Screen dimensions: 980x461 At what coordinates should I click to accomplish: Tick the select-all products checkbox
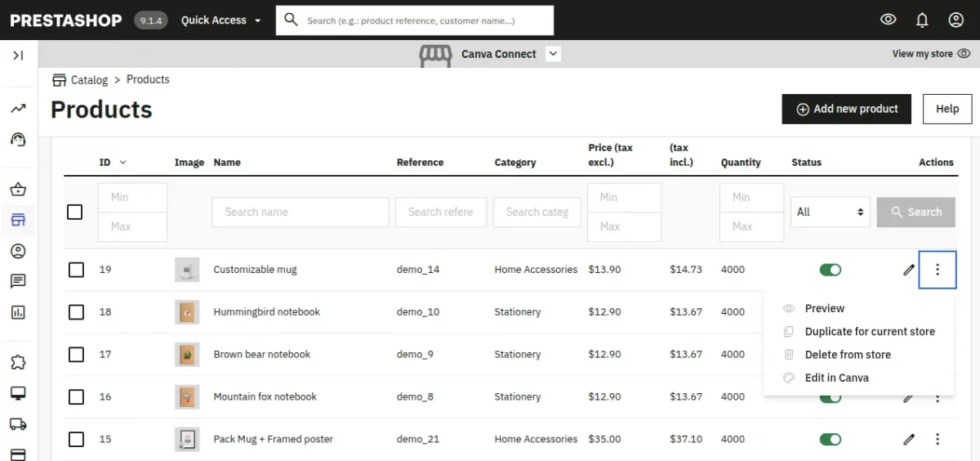pos(74,212)
